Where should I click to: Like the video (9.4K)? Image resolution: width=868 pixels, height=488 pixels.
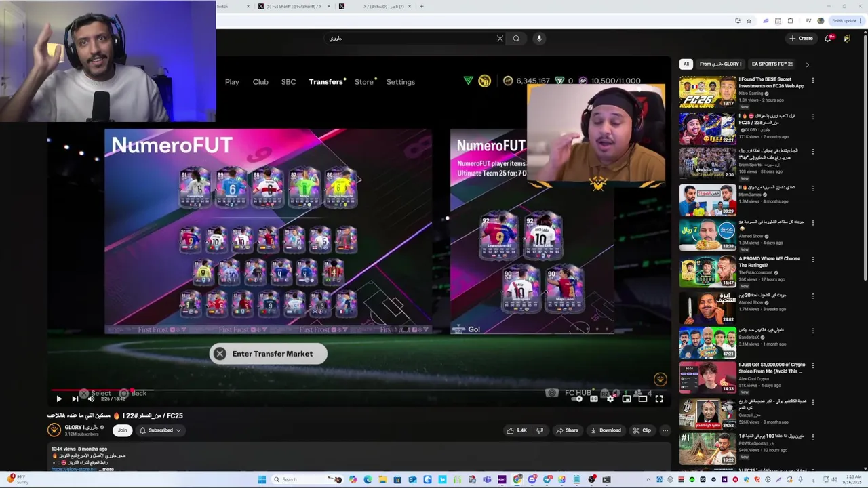coord(517,430)
